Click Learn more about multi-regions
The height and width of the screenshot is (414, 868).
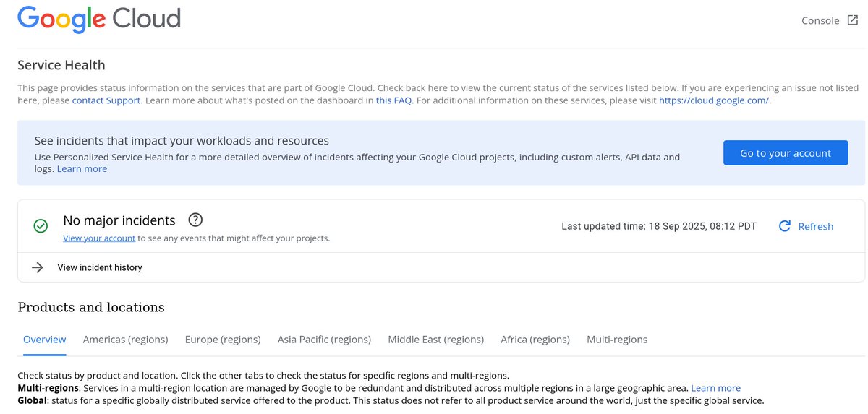(x=715, y=388)
